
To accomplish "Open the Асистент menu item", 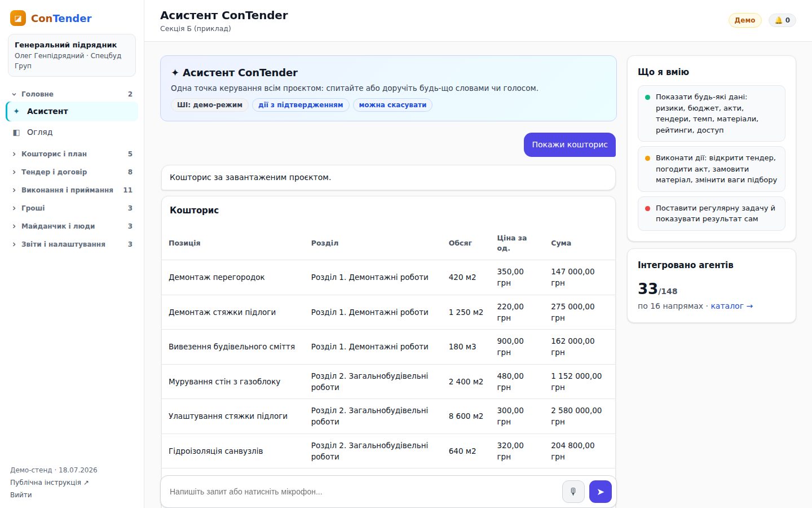I will pyautogui.click(x=72, y=111).
